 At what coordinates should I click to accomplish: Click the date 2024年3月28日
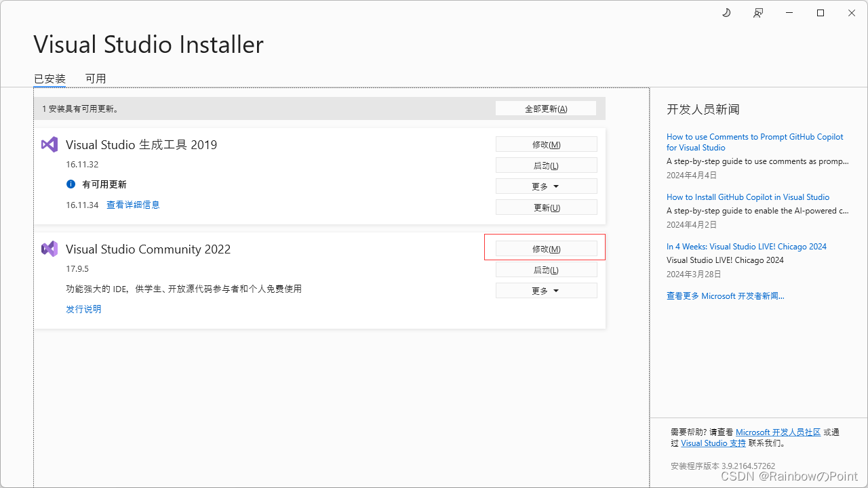pyautogui.click(x=694, y=274)
